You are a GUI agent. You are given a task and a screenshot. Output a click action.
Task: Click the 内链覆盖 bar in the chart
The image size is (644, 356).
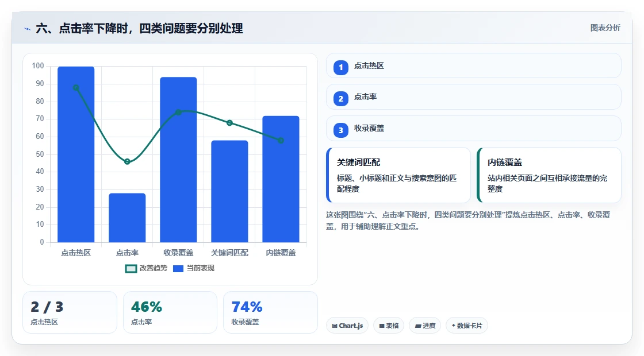tap(281, 179)
